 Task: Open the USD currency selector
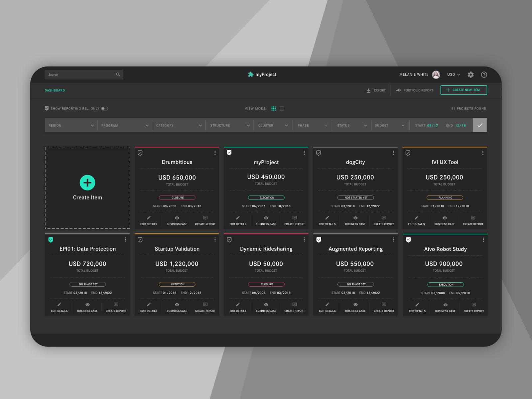coord(453,74)
